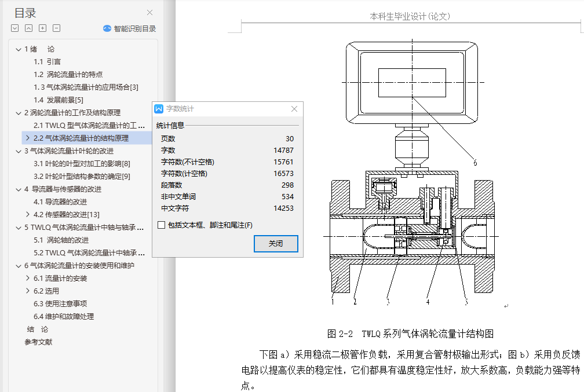This screenshot has width=584, height=392.
Task: Collapse chapter 6 安装使用和维护 chevron
Action: coord(19,266)
